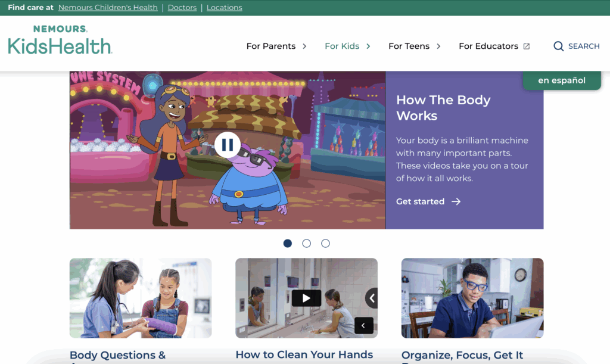Switch the site to en español
This screenshot has height=364, width=610.
pos(561,80)
